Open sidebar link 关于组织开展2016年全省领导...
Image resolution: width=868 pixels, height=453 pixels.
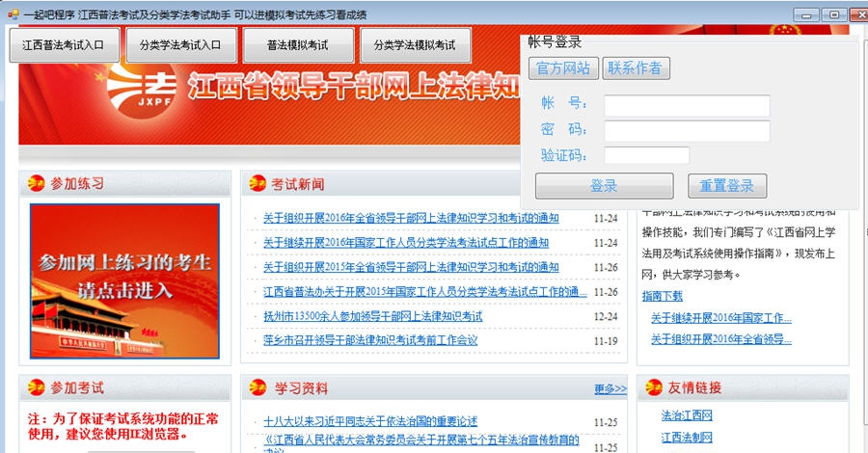pyautogui.click(x=720, y=339)
